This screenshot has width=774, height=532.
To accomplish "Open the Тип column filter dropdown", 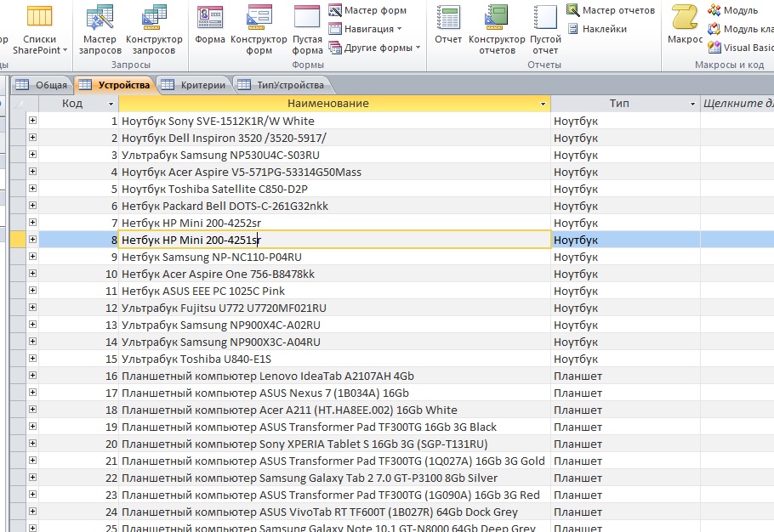I will (x=692, y=104).
